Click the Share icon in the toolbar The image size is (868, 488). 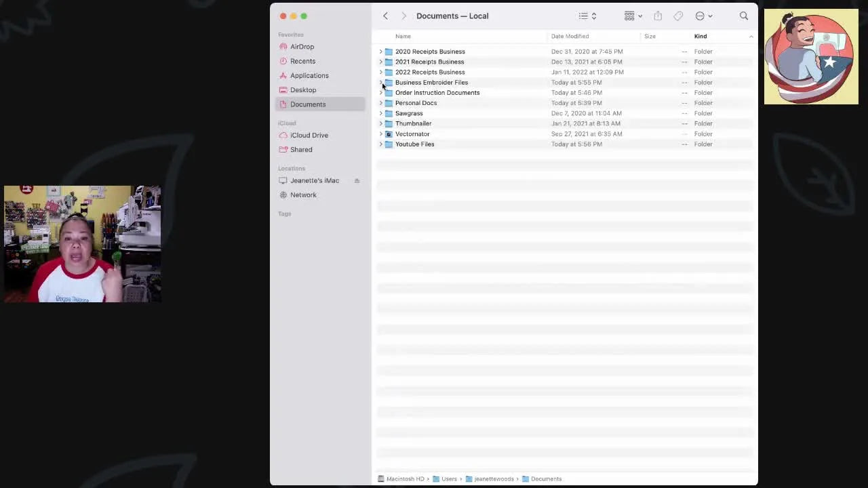[x=657, y=15]
